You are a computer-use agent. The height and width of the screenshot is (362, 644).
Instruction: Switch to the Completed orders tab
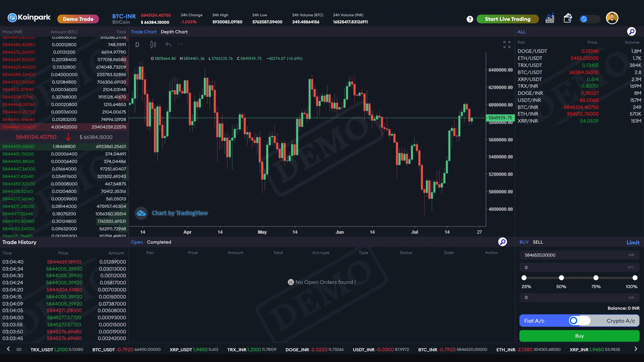coord(159,242)
